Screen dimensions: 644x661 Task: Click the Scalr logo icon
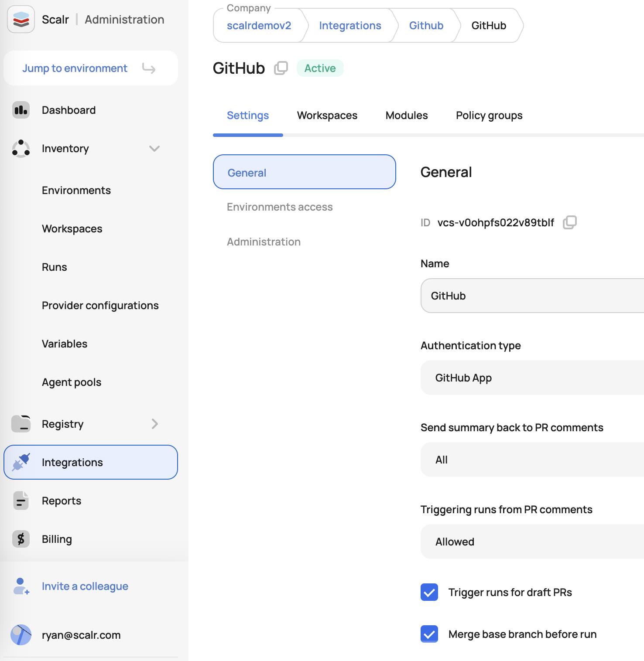click(x=21, y=19)
